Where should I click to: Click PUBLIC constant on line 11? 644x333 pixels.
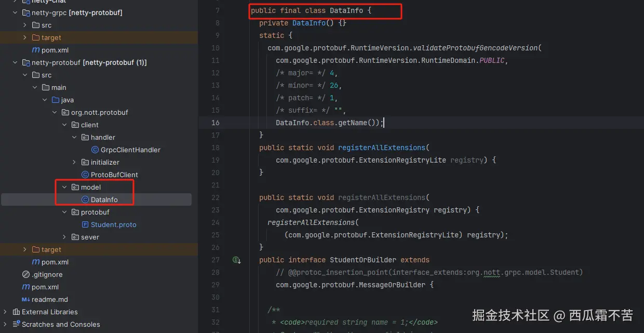[492, 60]
